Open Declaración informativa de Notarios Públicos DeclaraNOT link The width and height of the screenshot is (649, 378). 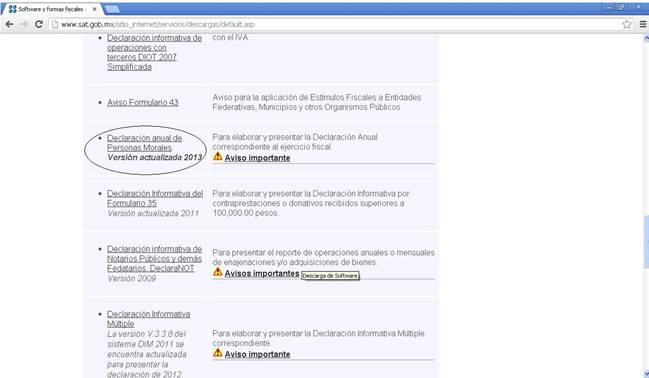(x=154, y=258)
